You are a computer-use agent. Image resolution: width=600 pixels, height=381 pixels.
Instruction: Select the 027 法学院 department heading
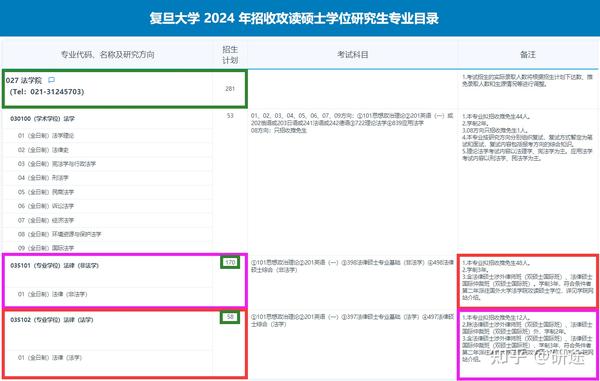(x=24, y=80)
